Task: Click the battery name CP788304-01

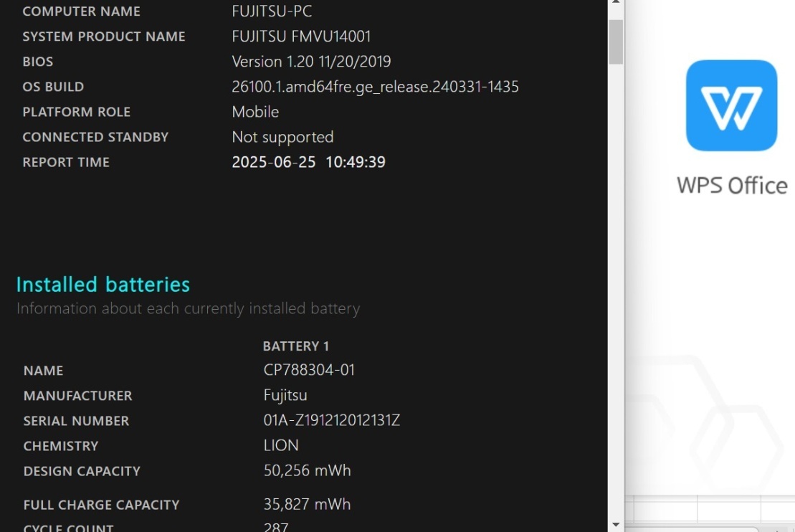Action: coord(309,370)
